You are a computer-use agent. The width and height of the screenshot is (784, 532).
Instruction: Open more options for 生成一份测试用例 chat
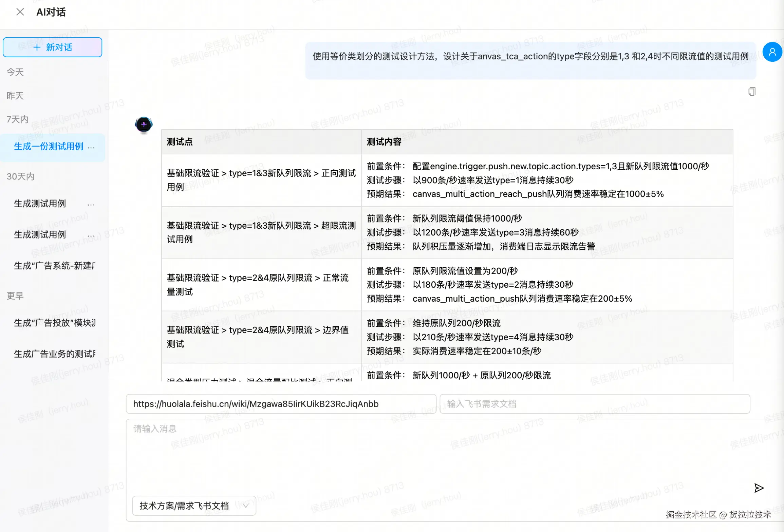point(91,147)
